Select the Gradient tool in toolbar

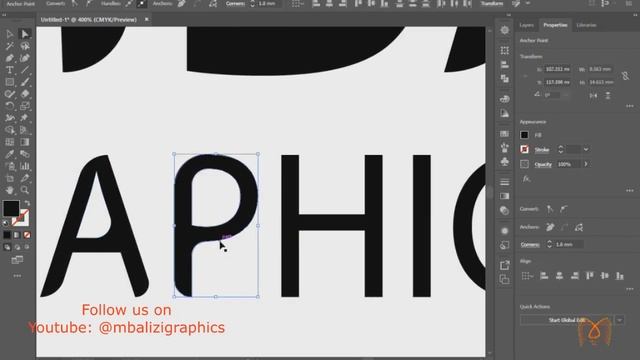[x=25, y=142]
